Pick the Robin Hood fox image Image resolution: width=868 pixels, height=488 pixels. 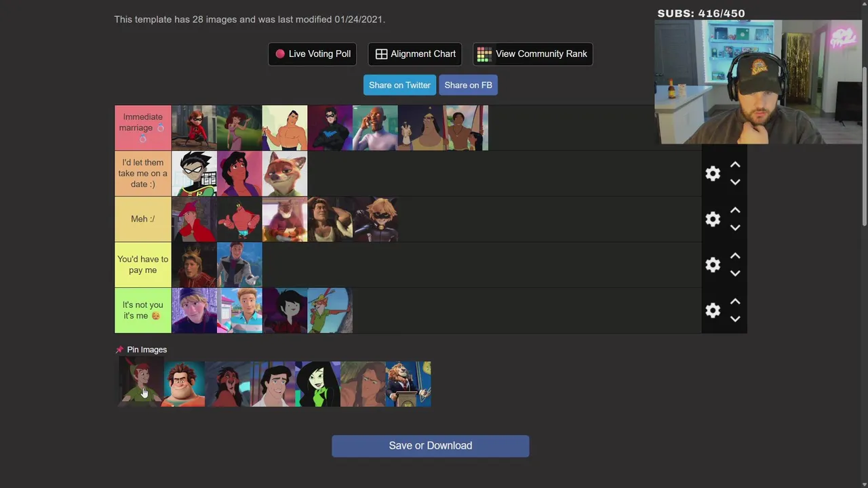click(x=330, y=310)
